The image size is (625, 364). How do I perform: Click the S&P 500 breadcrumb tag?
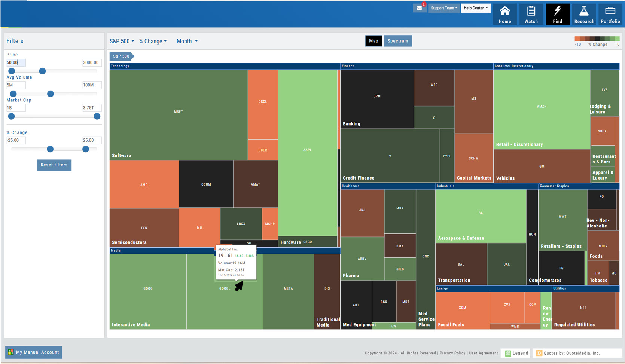click(x=122, y=56)
